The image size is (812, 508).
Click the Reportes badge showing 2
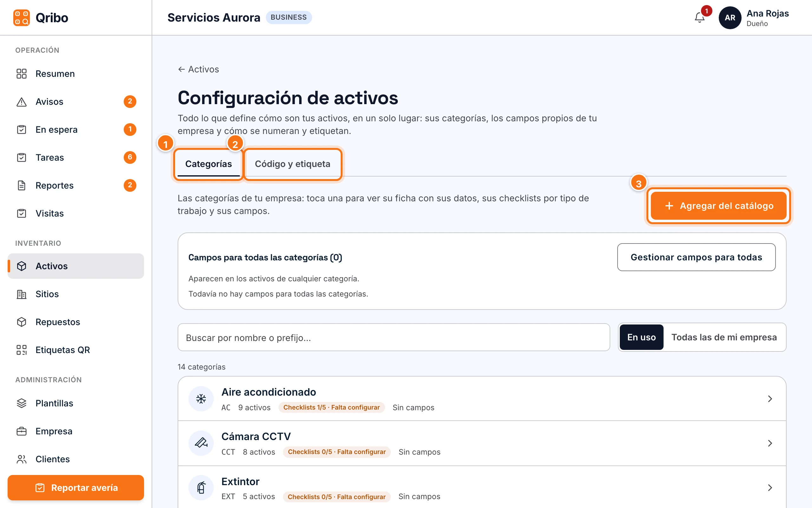(130, 185)
